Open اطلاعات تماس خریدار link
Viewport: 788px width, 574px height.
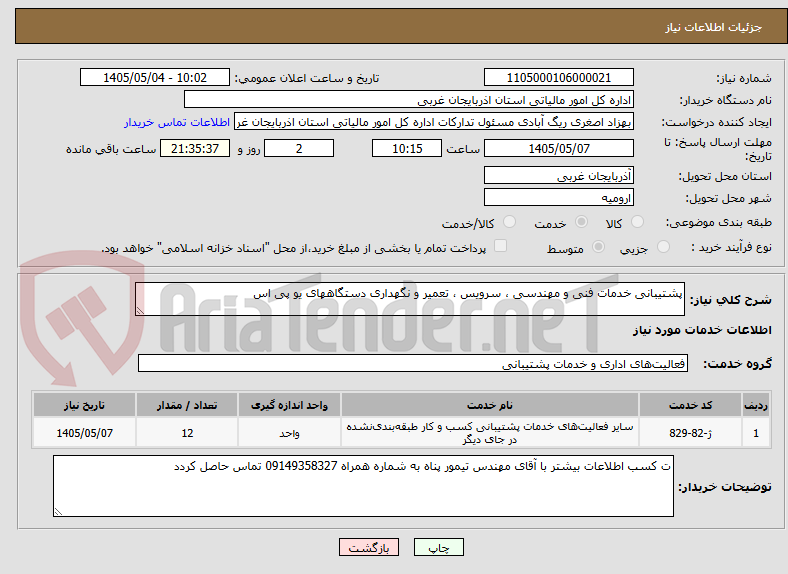[x=177, y=122]
